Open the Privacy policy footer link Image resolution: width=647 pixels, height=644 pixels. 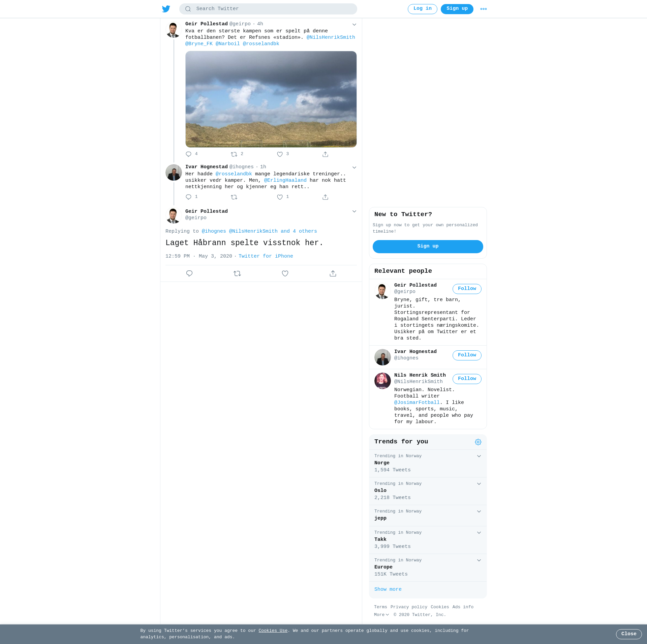click(409, 607)
